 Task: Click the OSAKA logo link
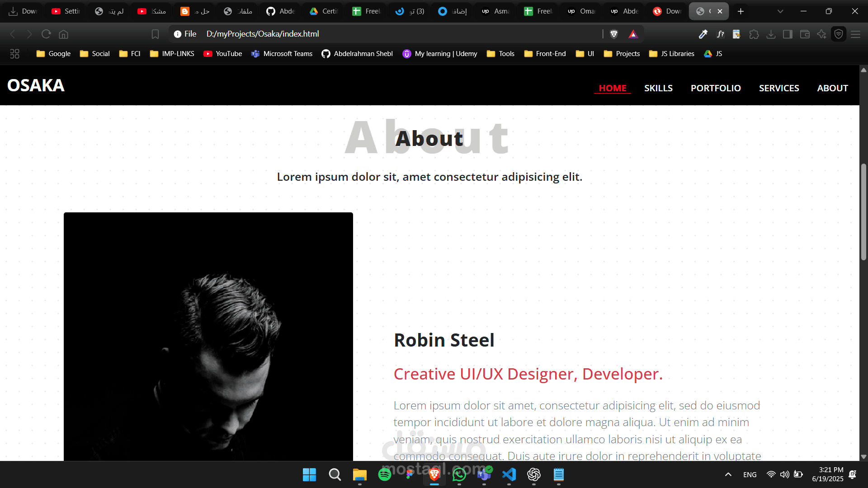pos(36,85)
